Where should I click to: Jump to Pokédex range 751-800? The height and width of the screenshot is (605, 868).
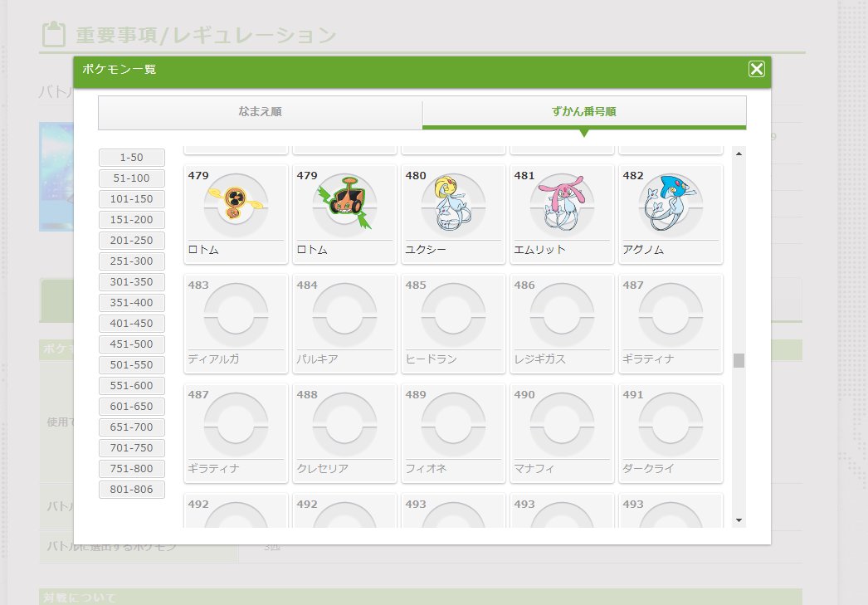pos(132,469)
